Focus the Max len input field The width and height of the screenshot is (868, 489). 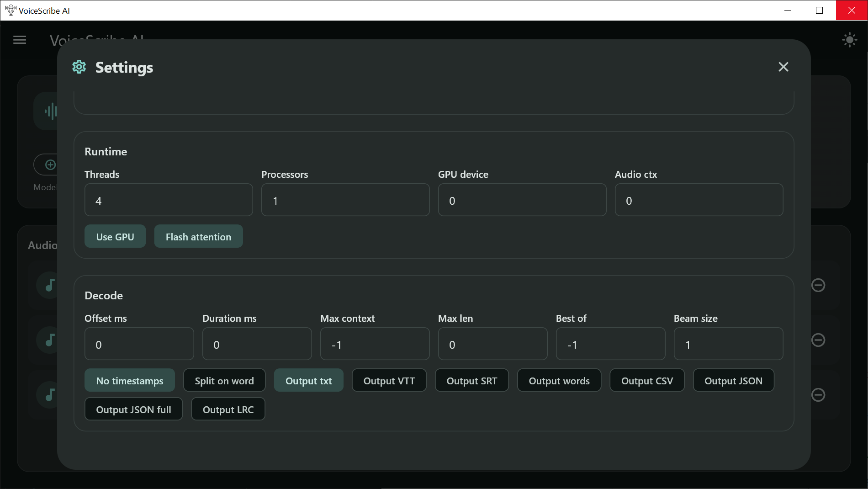tap(493, 344)
